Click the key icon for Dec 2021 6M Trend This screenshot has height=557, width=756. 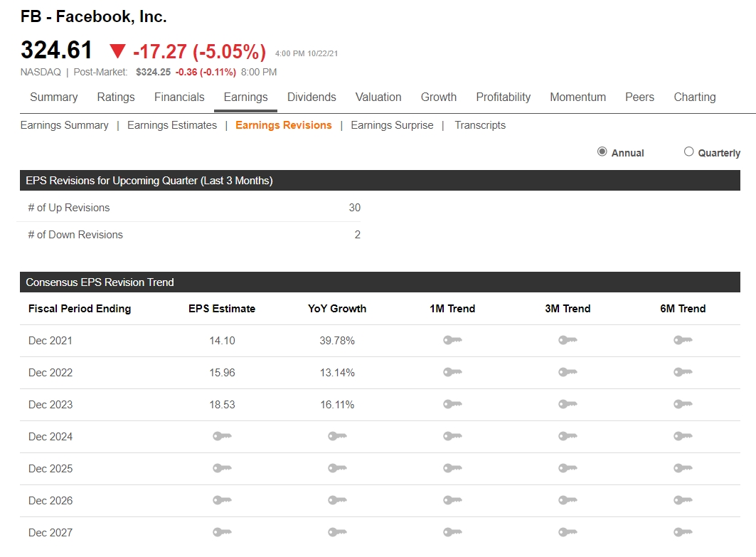683,340
